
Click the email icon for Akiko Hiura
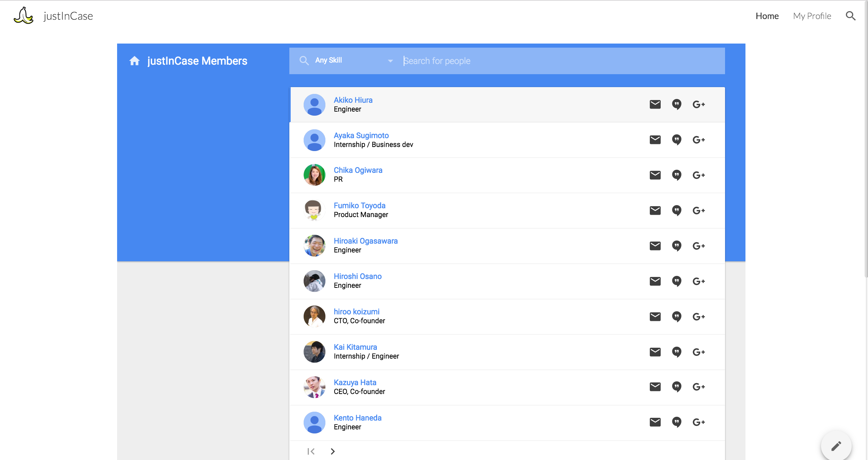tap(655, 104)
